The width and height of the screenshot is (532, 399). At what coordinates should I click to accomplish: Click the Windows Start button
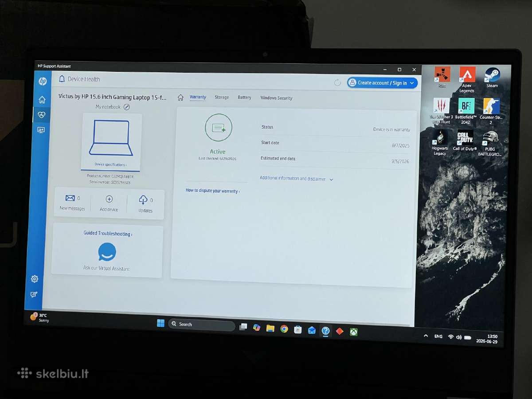[x=160, y=323]
